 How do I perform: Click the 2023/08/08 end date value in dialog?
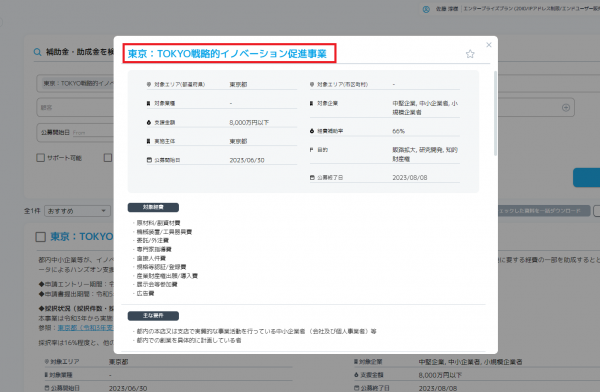click(410, 178)
